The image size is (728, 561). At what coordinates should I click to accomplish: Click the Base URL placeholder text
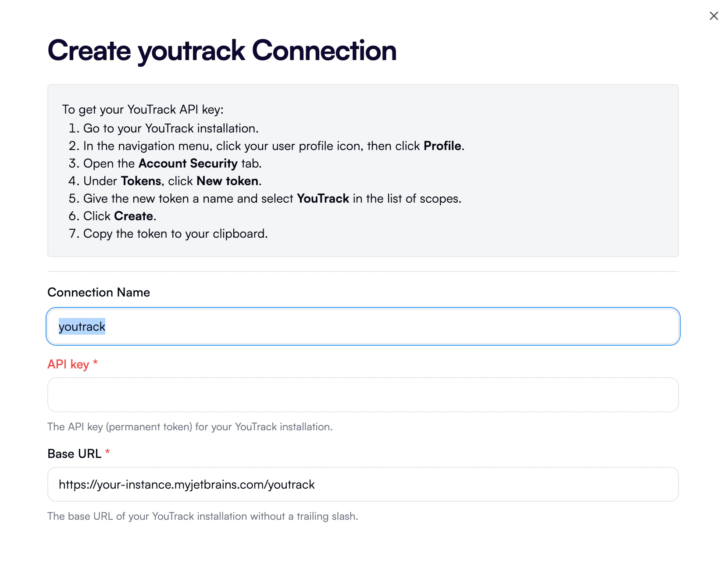coord(187,484)
